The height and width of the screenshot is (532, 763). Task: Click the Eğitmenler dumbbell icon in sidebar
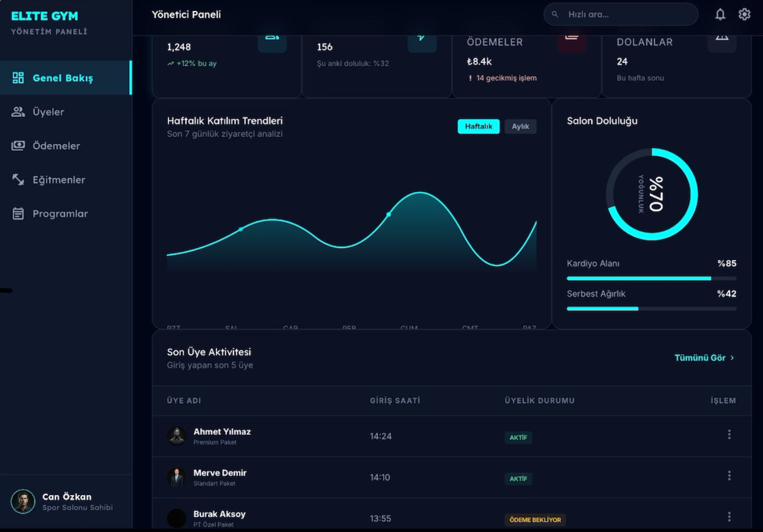click(18, 179)
